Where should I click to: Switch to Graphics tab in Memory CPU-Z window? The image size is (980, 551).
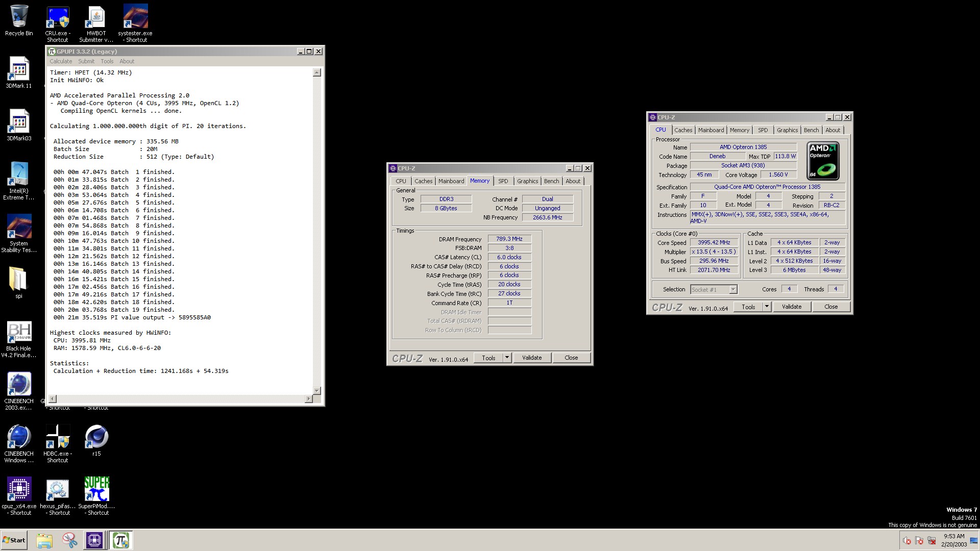pyautogui.click(x=527, y=181)
